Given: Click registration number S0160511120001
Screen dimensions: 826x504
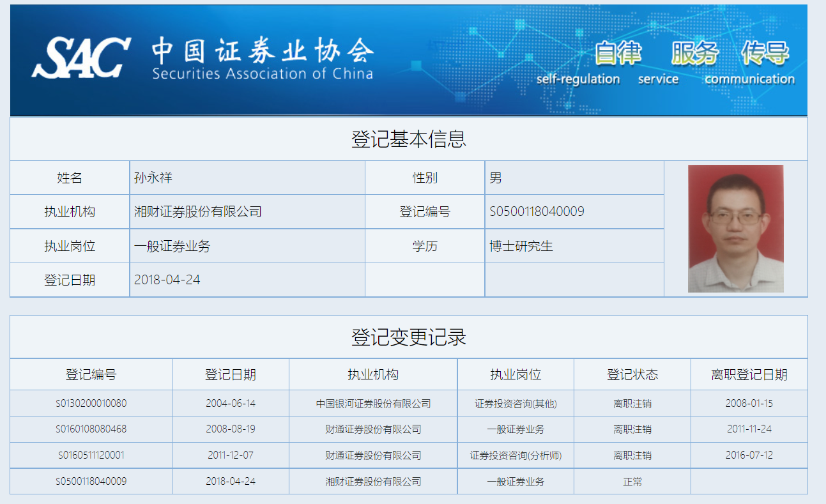Looking at the screenshot, I should [x=91, y=455].
